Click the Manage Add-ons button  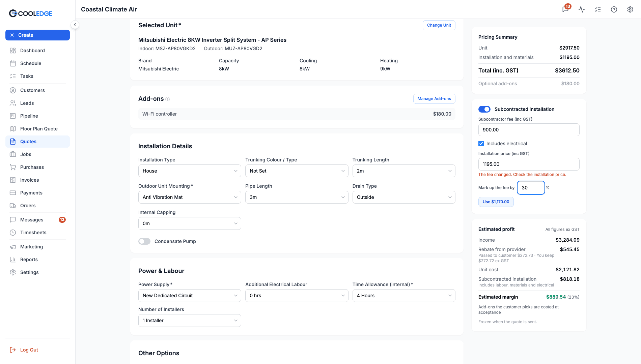[434, 99]
